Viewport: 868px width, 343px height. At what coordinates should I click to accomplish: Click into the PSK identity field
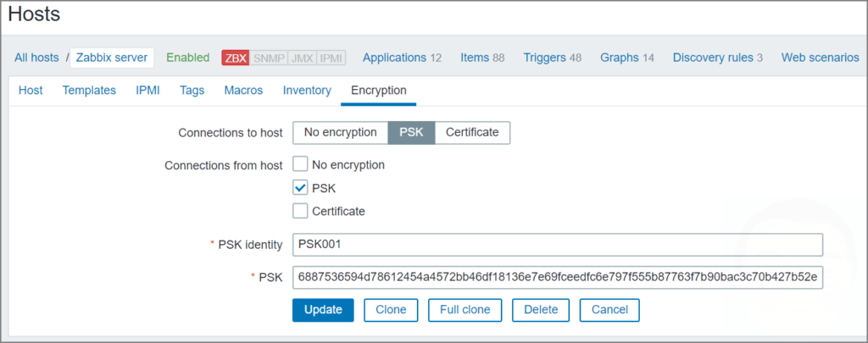pyautogui.click(x=557, y=245)
